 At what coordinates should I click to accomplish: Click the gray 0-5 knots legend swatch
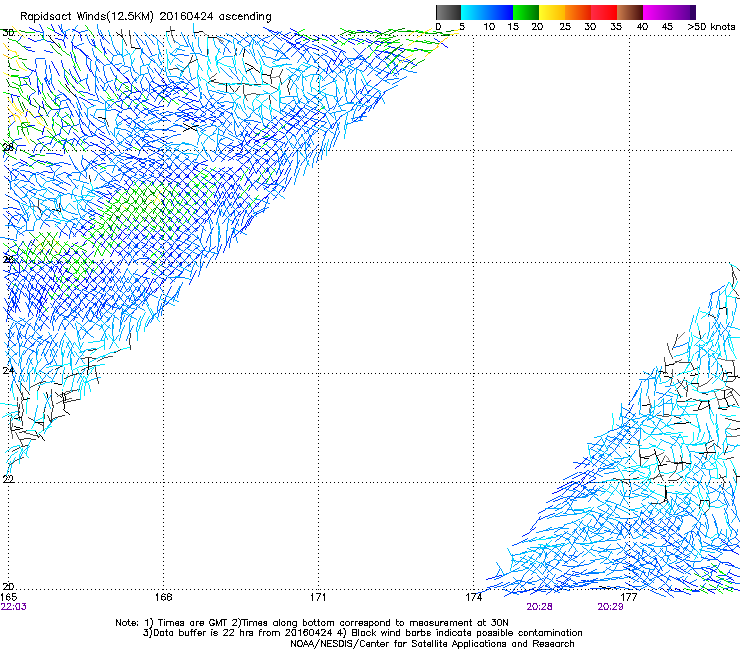coord(448,12)
